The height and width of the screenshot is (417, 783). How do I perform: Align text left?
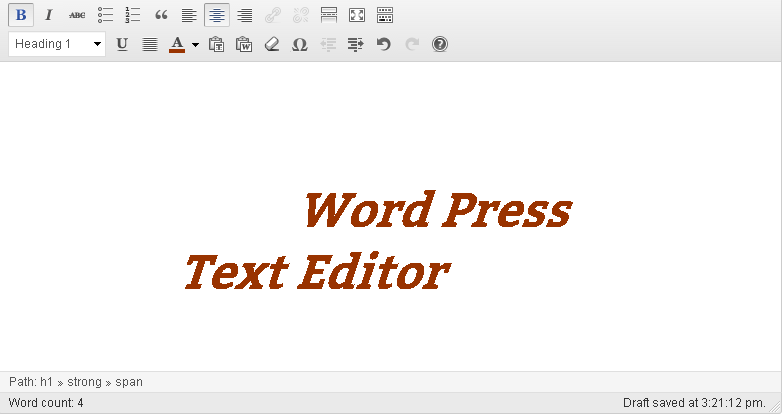189,15
